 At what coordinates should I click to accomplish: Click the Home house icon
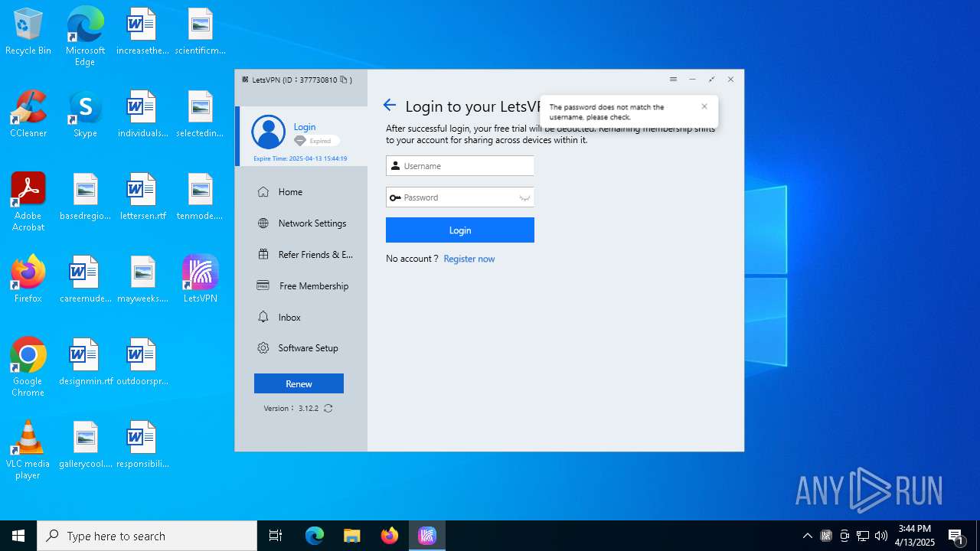pos(263,192)
